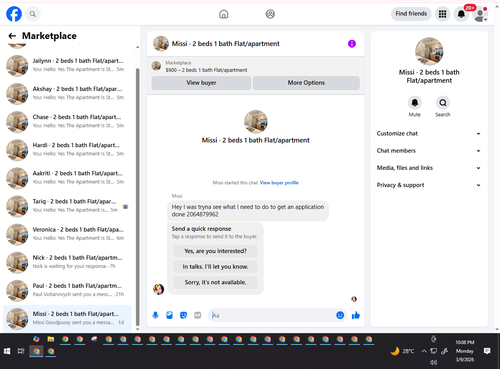Click the conversation list scrollbar

(x=138, y=197)
